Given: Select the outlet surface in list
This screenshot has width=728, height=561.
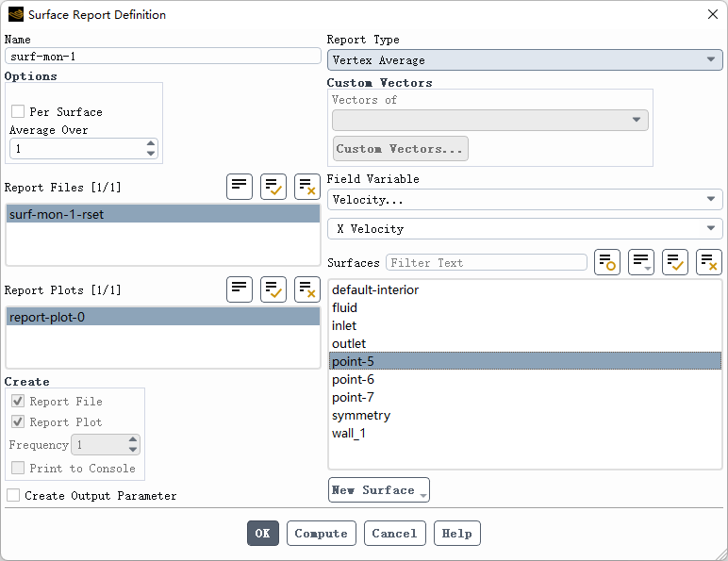Looking at the screenshot, I should (x=524, y=343).
